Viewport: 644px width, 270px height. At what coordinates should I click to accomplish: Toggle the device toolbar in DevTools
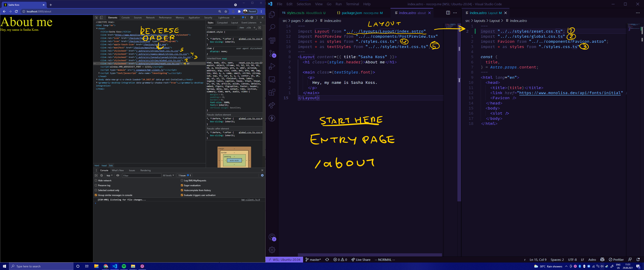click(101, 18)
